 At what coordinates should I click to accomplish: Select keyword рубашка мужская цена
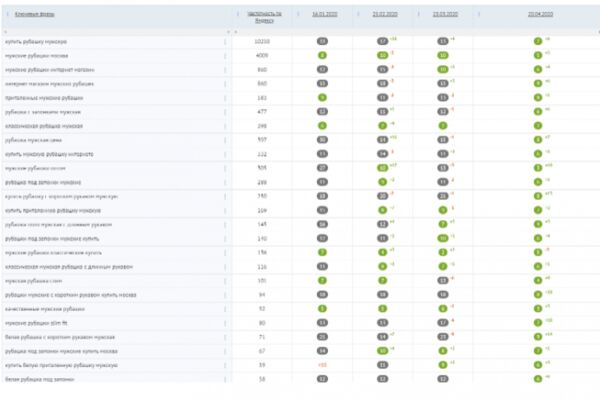tap(33, 140)
